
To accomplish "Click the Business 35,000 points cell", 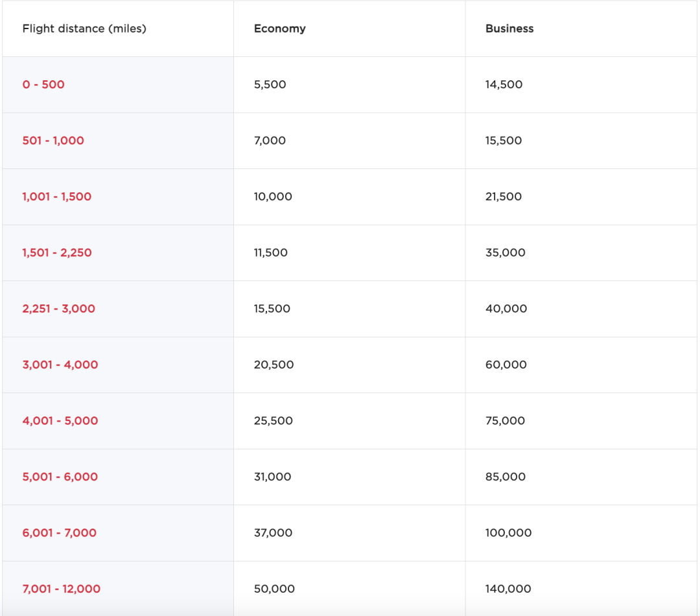I will 505,253.
